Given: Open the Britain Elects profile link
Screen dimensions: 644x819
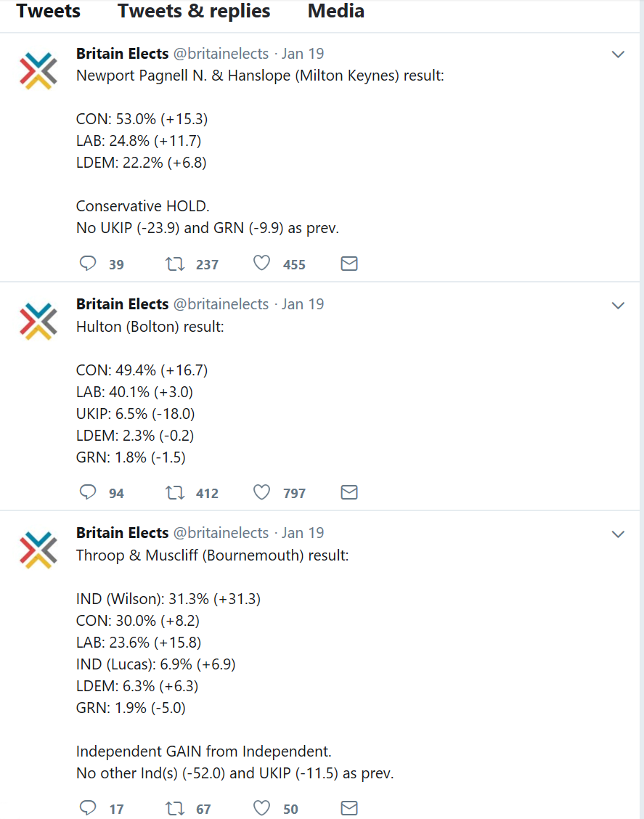Looking at the screenshot, I should pos(123,53).
